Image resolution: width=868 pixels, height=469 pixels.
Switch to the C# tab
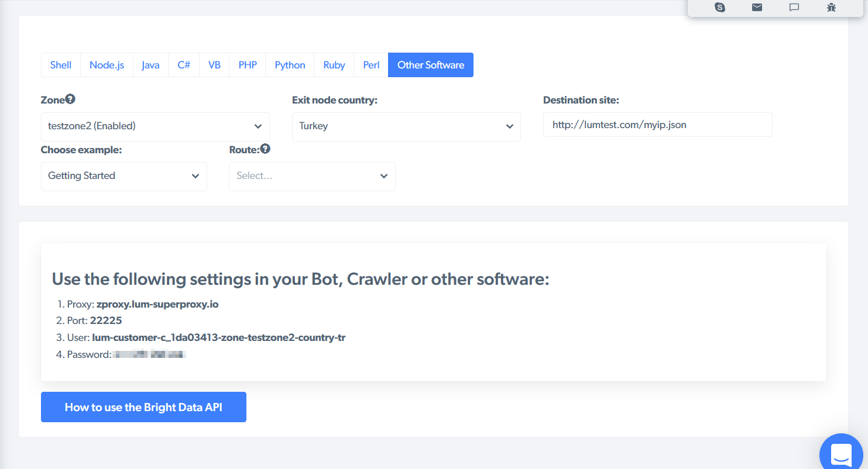[184, 65]
